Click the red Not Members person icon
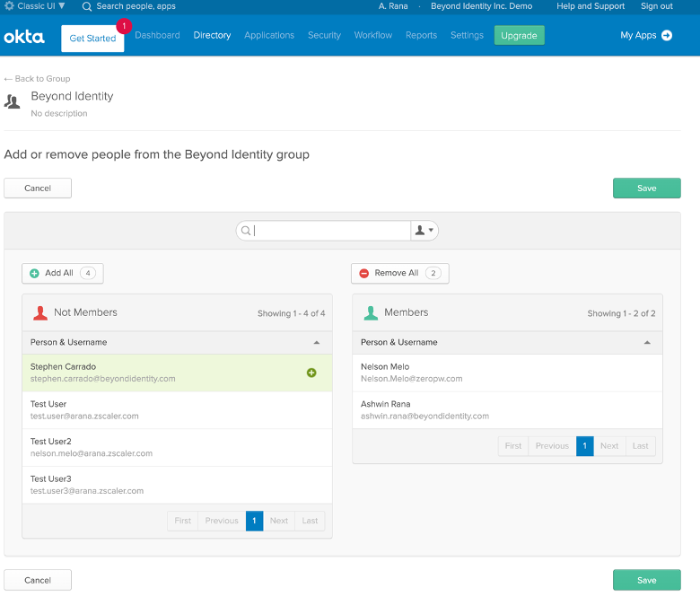Image resolution: width=700 pixels, height=614 pixels. click(x=40, y=312)
